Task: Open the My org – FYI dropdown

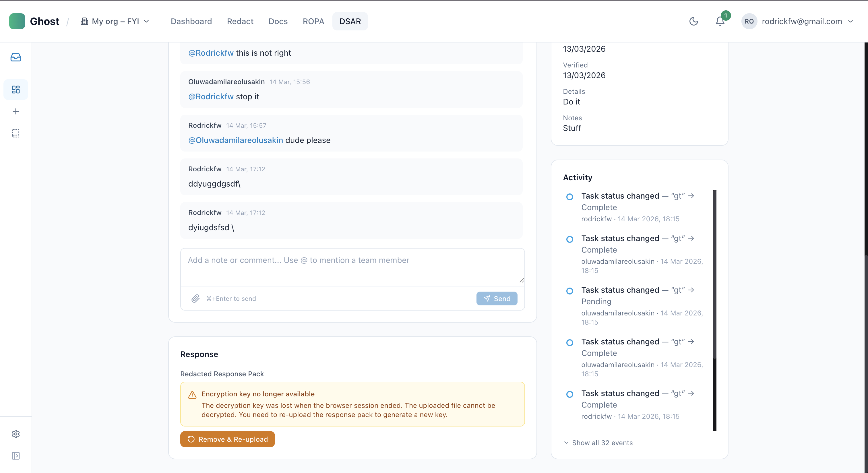Action: tap(115, 21)
